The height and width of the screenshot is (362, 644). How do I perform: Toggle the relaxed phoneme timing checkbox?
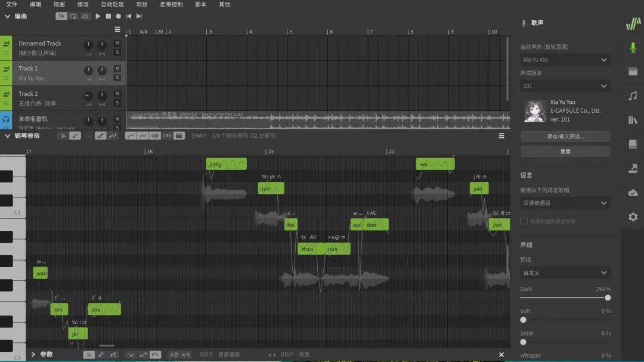(x=524, y=221)
